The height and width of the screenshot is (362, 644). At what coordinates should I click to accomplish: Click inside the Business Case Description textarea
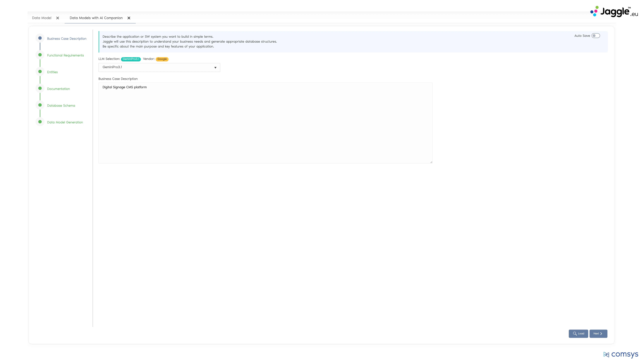[x=265, y=122]
